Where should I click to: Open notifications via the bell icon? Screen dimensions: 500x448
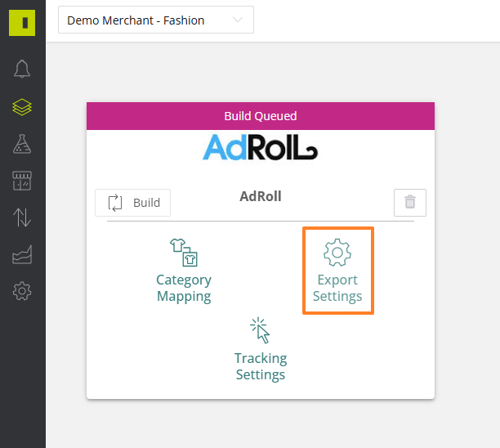tap(22, 69)
